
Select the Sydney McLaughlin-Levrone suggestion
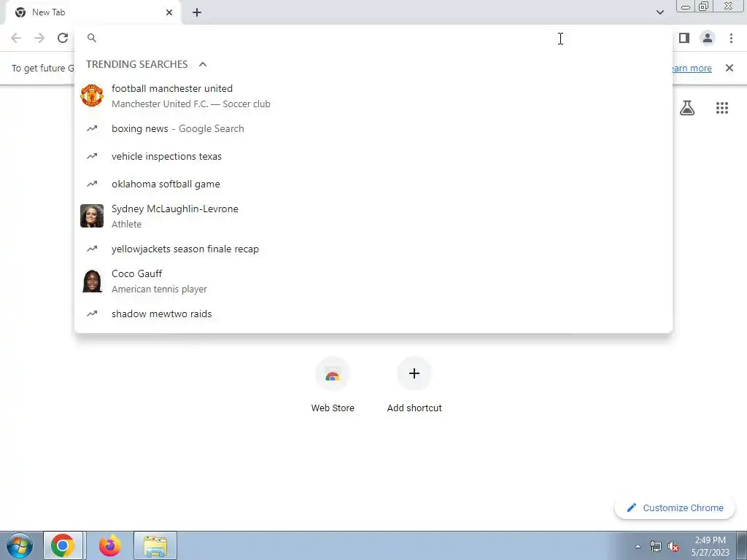(x=373, y=216)
